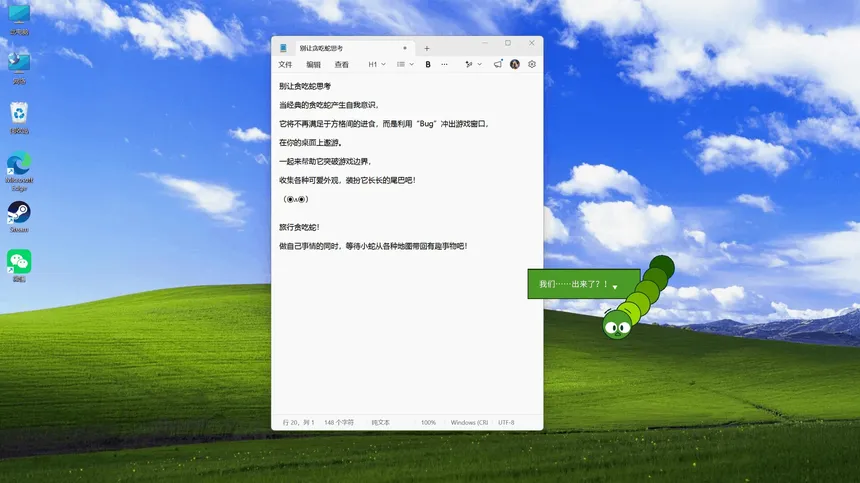Click the dark green snake tail segment
This screenshot has width=860, height=483.
coord(662,268)
